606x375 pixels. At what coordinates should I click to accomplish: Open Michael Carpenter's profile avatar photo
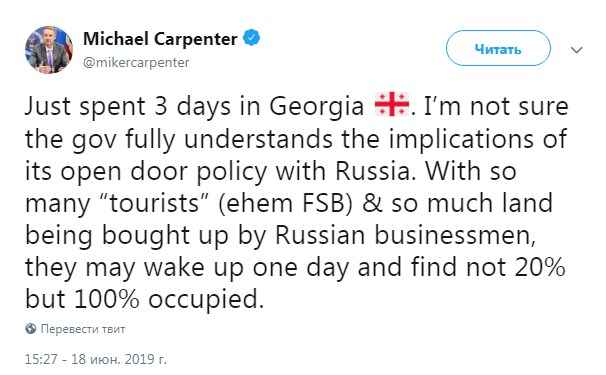[49, 50]
